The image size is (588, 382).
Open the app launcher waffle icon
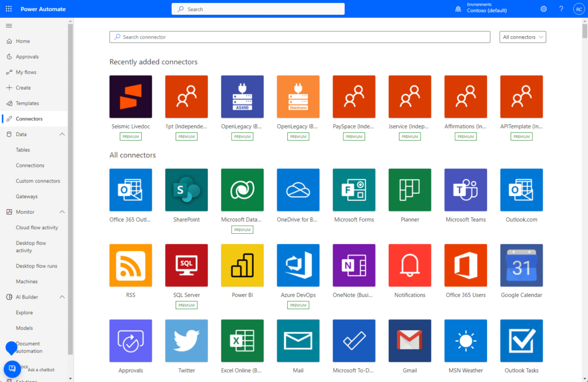[x=9, y=9]
